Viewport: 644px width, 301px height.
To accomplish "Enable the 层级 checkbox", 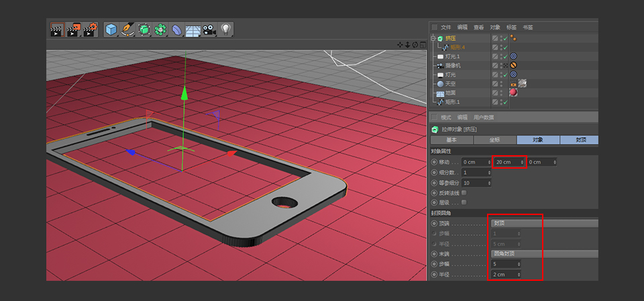I will tap(464, 202).
